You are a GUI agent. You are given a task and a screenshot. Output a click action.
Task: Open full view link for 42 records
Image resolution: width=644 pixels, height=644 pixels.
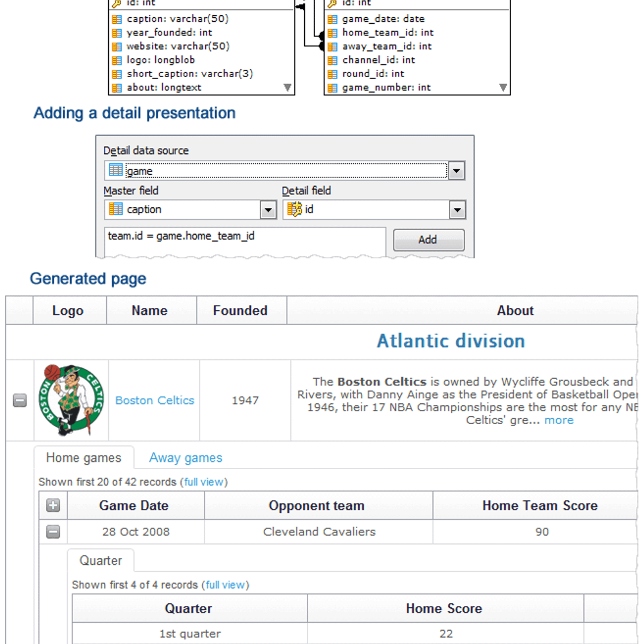tap(204, 482)
